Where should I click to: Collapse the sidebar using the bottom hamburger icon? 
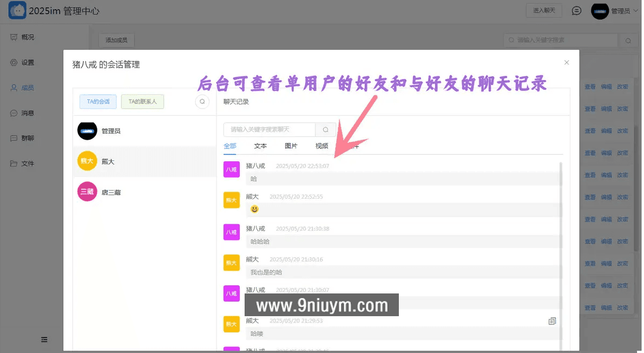coord(44,339)
